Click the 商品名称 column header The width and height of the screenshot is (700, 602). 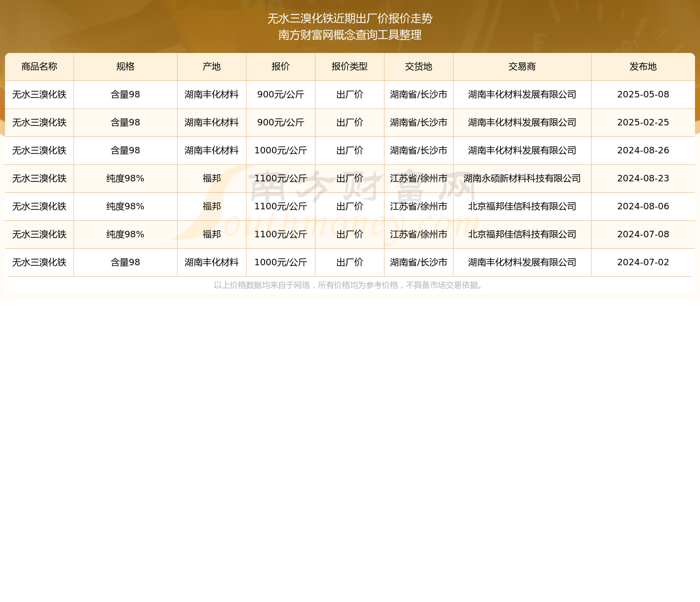click(x=39, y=66)
